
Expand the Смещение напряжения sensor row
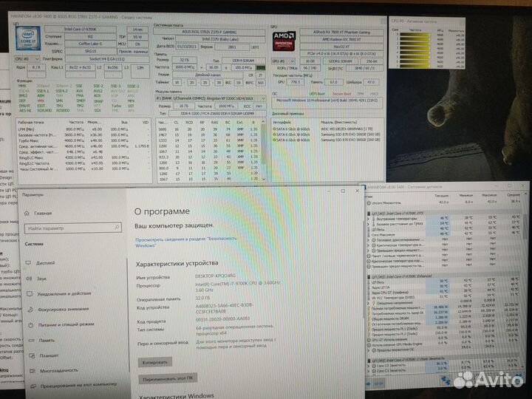[369, 303]
